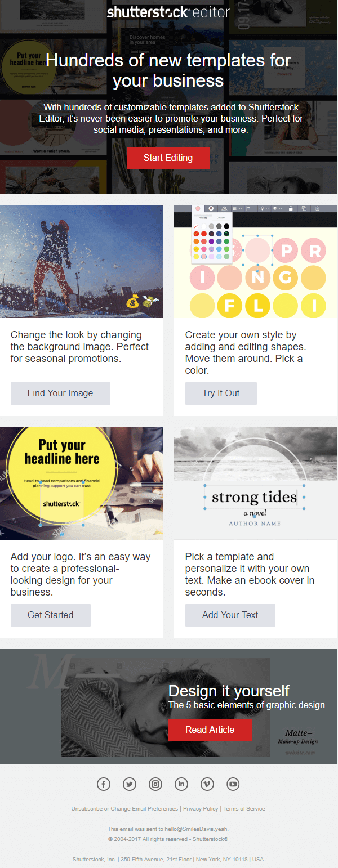Click the Spring Fling shapes editor image
Screen dimensions: 338x868
(256, 262)
